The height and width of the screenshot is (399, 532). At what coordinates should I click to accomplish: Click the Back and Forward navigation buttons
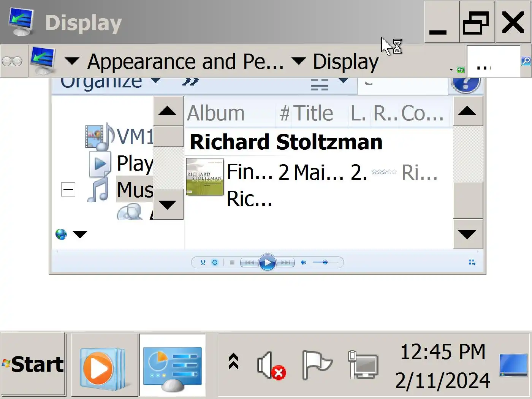point(12,61)
